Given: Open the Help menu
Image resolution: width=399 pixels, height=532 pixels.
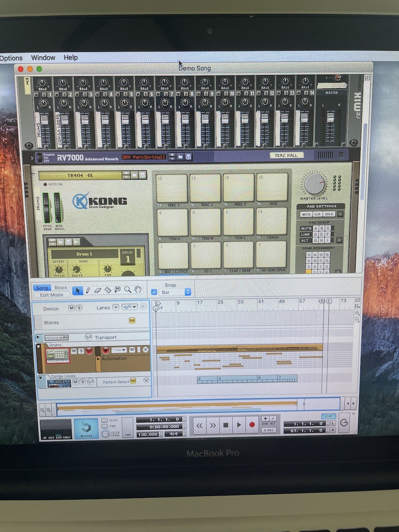Looking at the screenshot, I should 71,57.
